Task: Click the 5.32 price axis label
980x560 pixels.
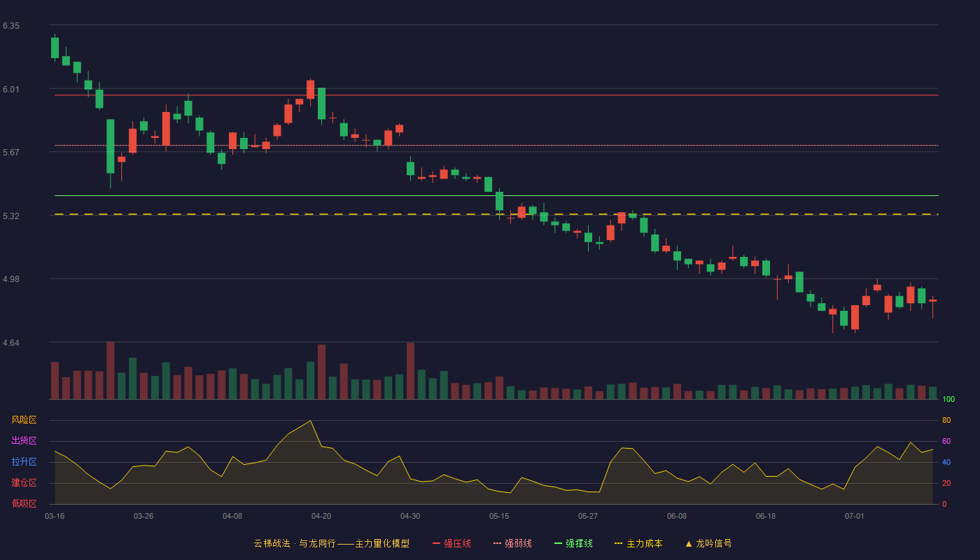Action: point(11,216)
